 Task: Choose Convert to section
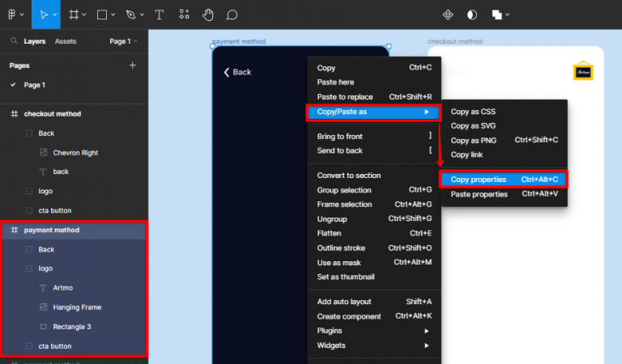click(374, 175)
